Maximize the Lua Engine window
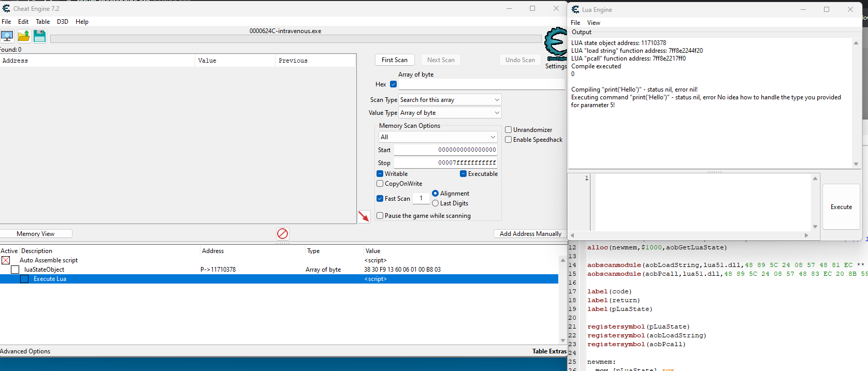 (x=827, y=9)
